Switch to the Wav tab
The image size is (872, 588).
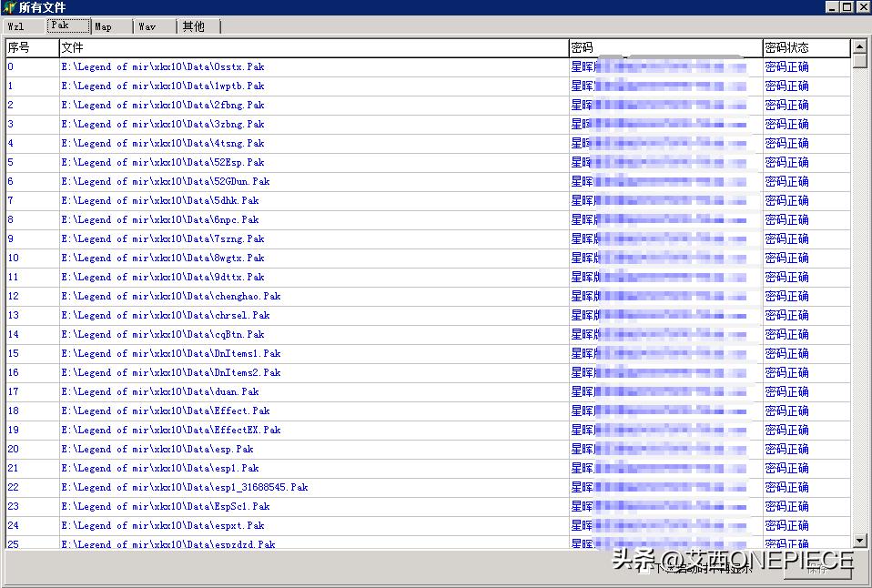pos(156,26)
